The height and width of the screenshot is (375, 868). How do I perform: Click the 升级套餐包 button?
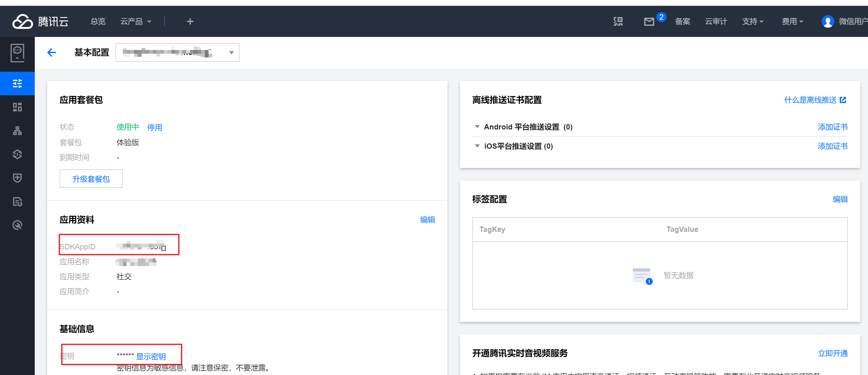coord(91,178)
